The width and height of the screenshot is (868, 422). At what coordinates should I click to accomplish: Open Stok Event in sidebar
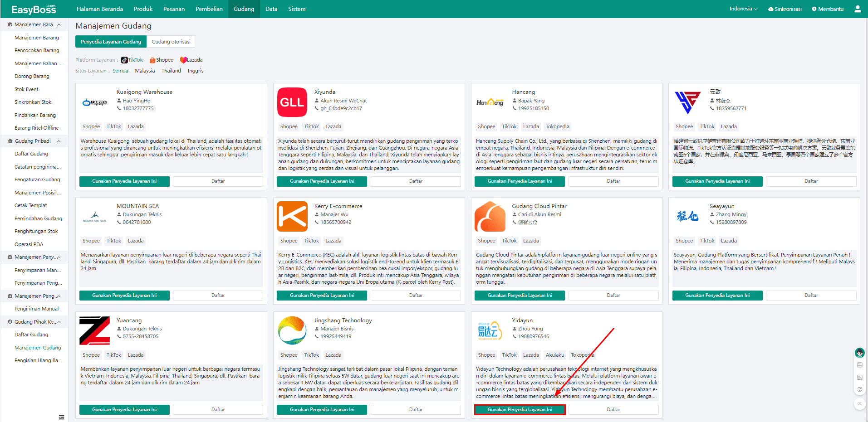(x=26, y=89)
